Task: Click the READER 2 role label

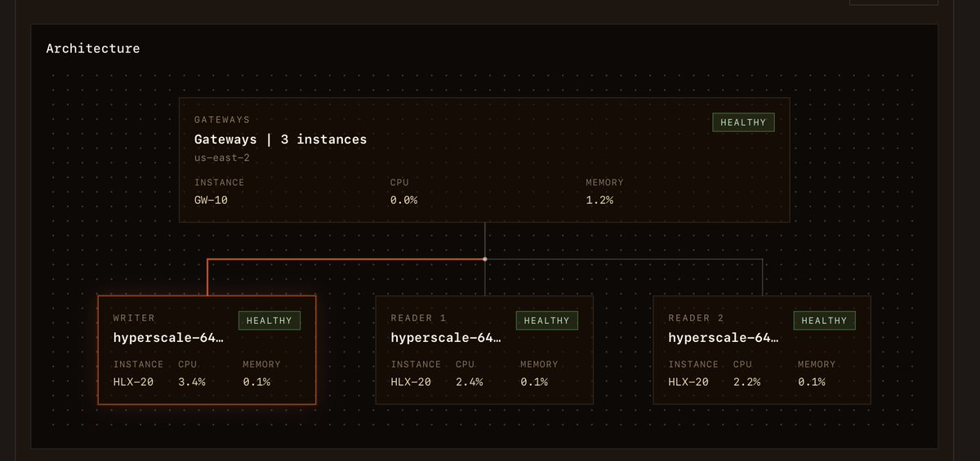Action: pos(696,318)
